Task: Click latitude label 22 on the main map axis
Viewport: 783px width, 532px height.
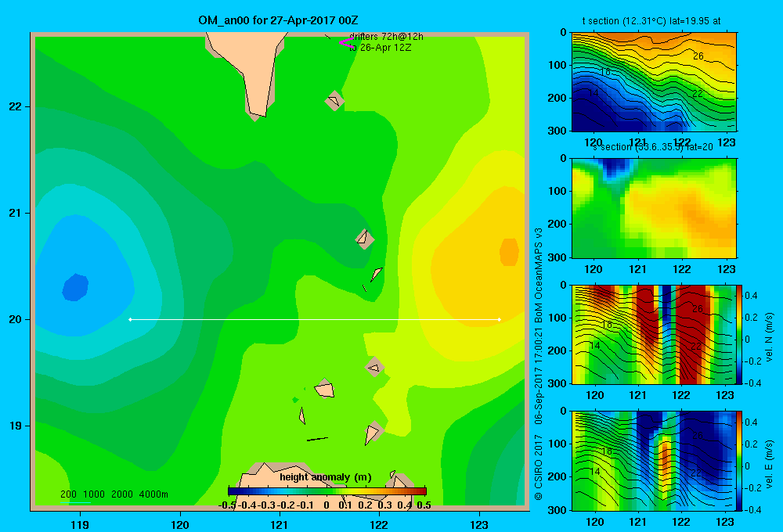Action: pyautogui.click(x=16, y=106)
